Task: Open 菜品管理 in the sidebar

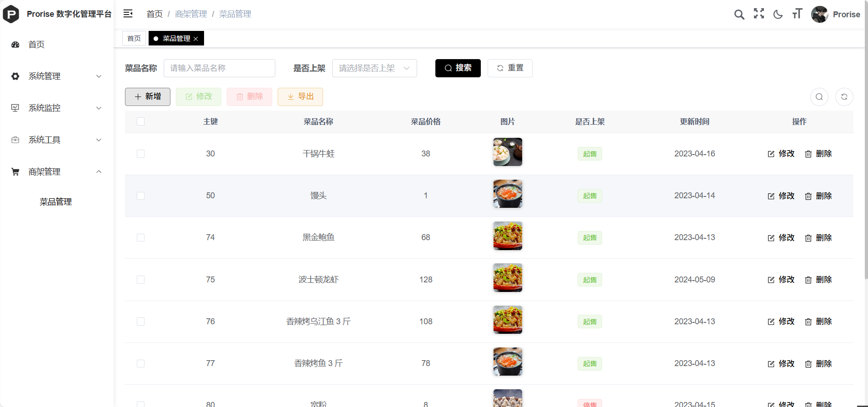Action: coord(56,202)
